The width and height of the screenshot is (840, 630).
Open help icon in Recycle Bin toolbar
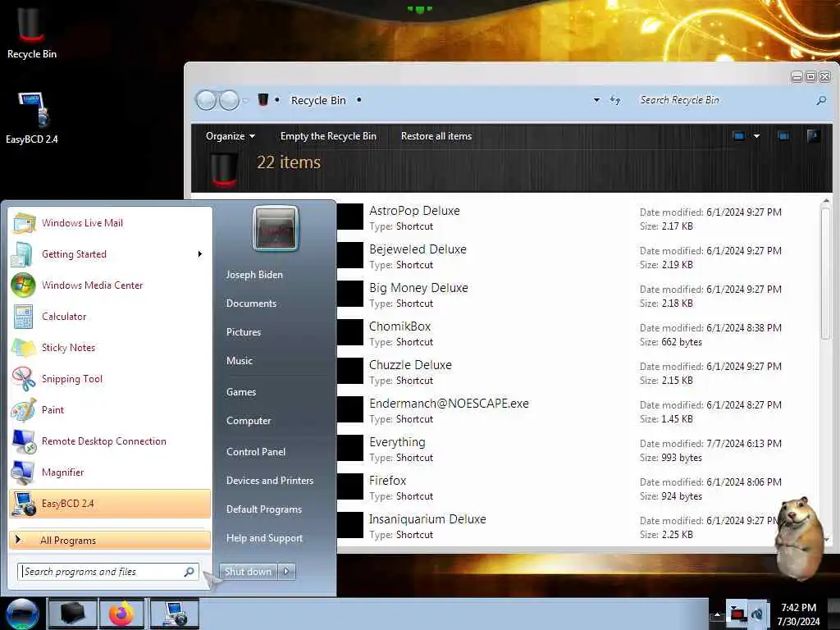(x=813, y=136)
